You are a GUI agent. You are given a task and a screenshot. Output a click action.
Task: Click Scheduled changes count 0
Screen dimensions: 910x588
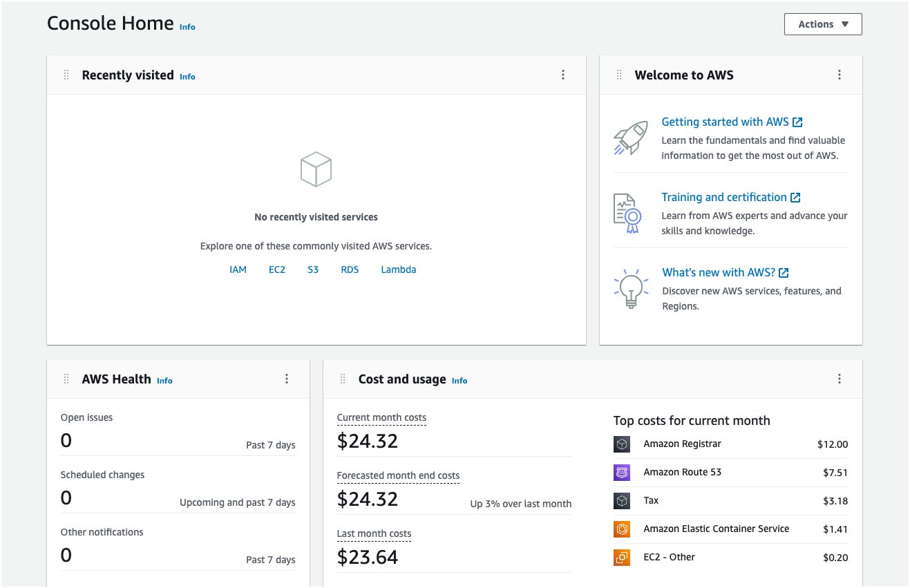66,497
